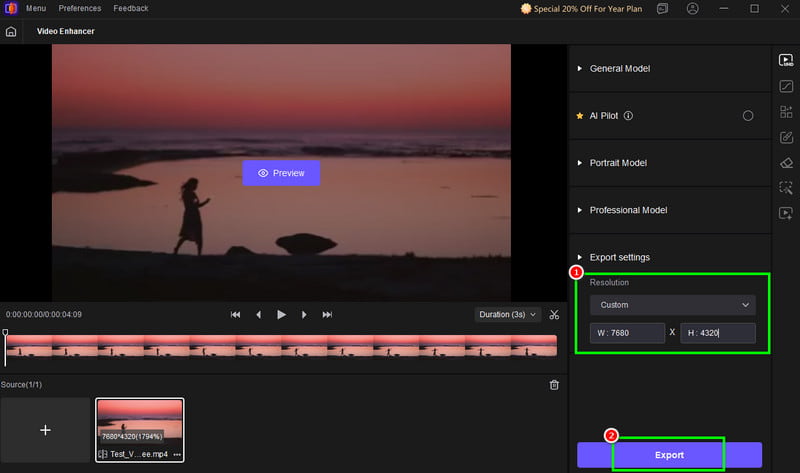Click the 7680*4320(1794%) resolution label

[132, 436]
